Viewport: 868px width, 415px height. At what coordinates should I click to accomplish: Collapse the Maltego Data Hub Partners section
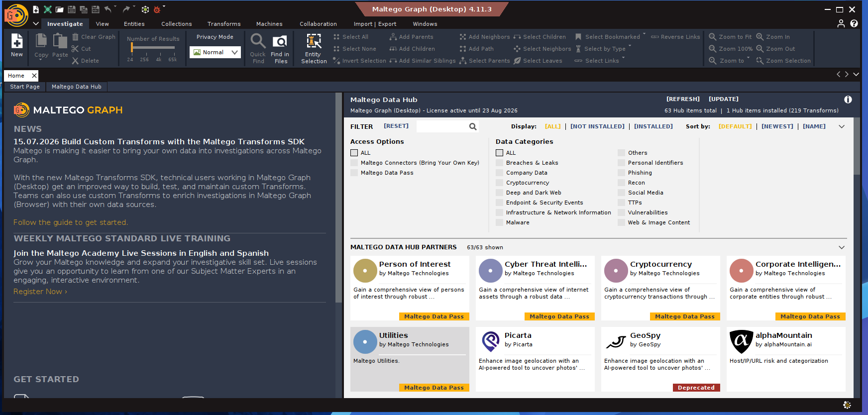842,247
